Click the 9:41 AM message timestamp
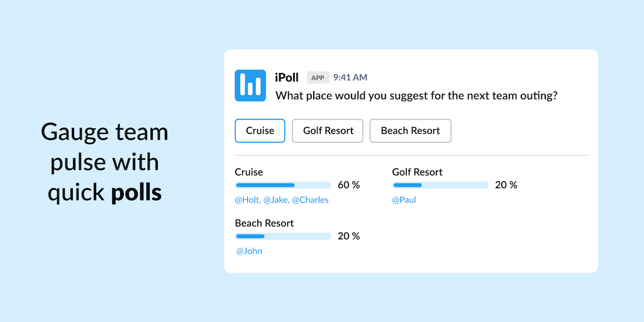Screen dimensions: 644x322 pos(350,77)
